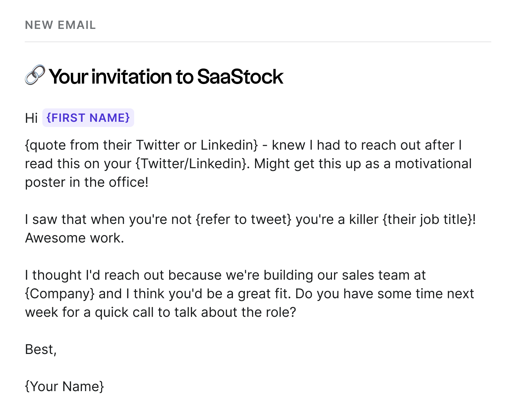Image resolution: width=516 pixels, height=420 pixels.
Task: Click the {Your Name} signature placeholder
Action: coord(64,387)
